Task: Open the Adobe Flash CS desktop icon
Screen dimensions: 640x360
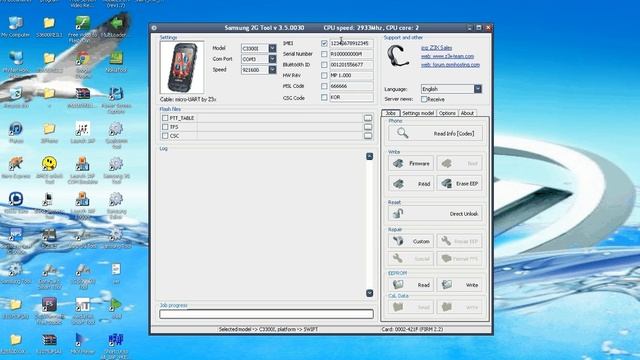Action: [x=49, y=309]
